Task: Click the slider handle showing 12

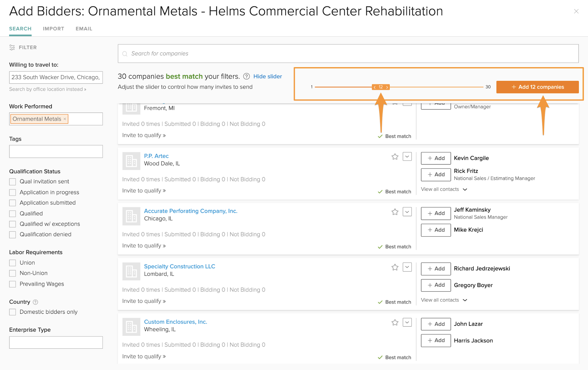Action: pos(381,87)
